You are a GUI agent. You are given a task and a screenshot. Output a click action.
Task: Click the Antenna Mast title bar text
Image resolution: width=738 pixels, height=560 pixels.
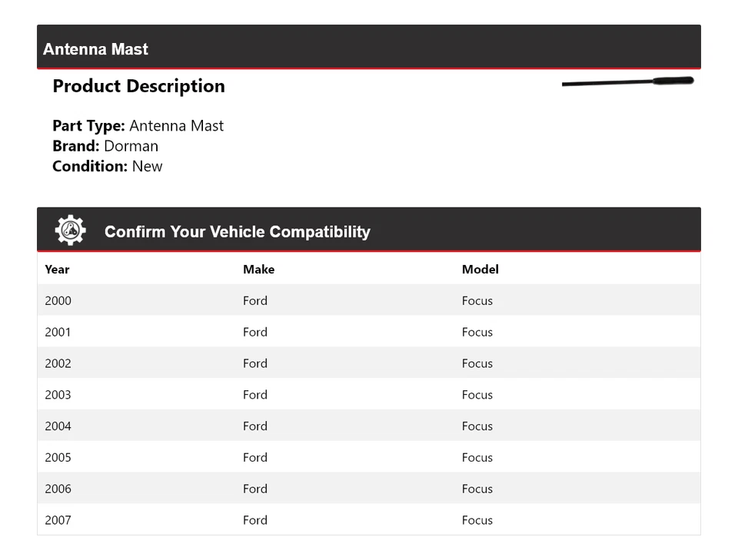coord(96,49)
